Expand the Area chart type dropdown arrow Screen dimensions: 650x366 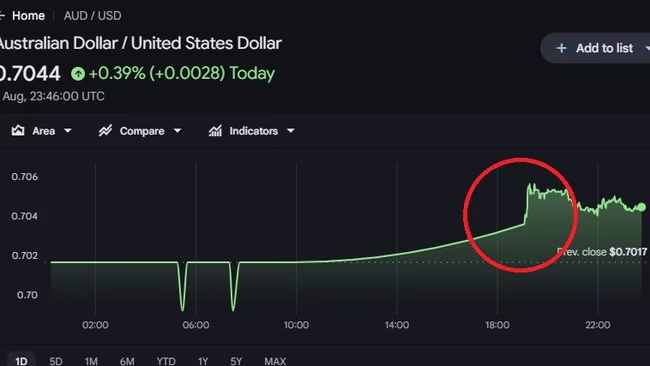click(68, 131)
